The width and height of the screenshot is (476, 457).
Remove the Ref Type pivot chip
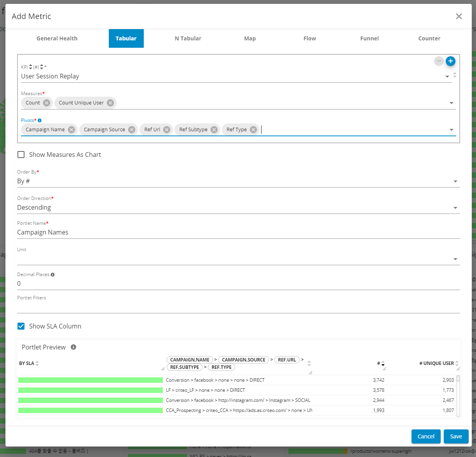click(253, 130)
